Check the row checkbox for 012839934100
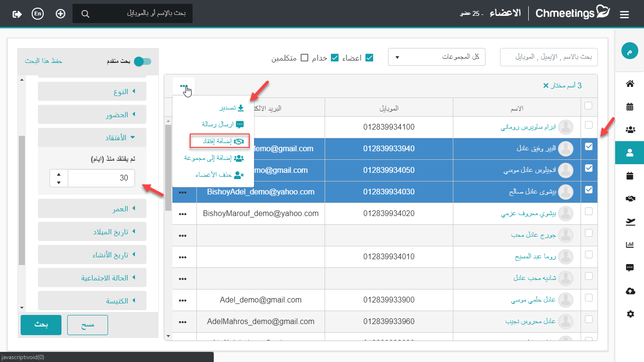This screenshot has height=362, width=644. point(589,125)
